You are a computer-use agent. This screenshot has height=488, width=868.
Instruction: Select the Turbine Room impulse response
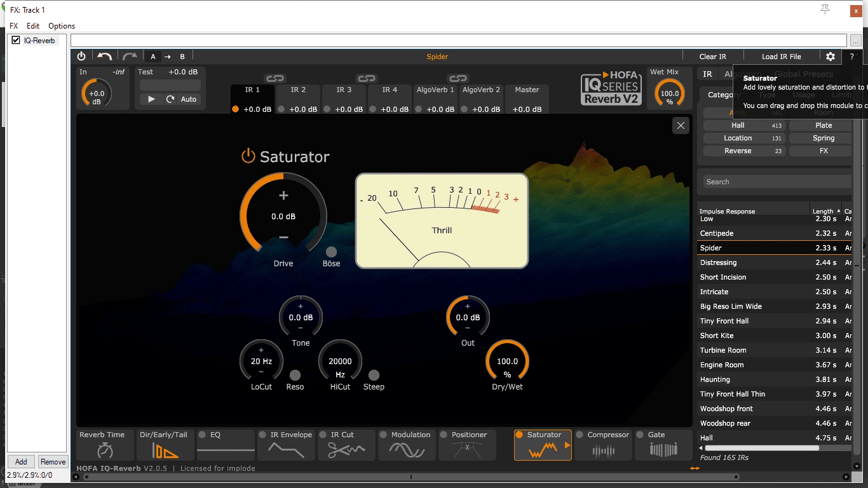click(775, 350)
